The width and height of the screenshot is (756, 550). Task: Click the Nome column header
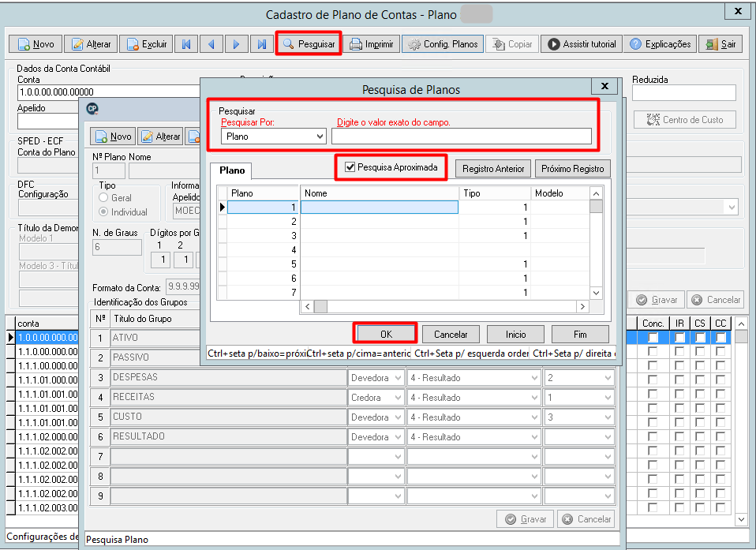point(379,193)
